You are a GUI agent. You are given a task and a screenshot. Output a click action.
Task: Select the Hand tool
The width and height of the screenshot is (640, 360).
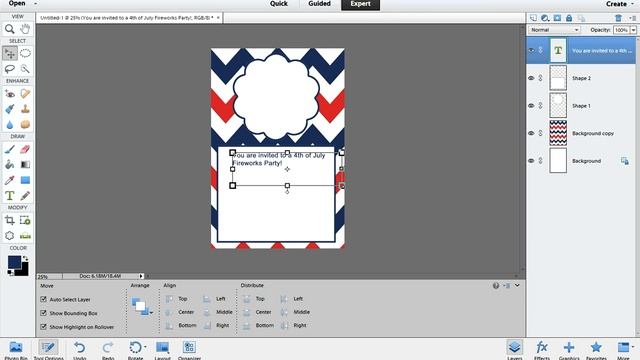click(25, 29)
